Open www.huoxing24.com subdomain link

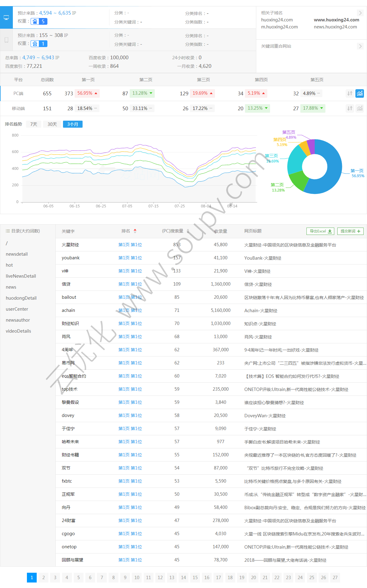tap(336, 20)
